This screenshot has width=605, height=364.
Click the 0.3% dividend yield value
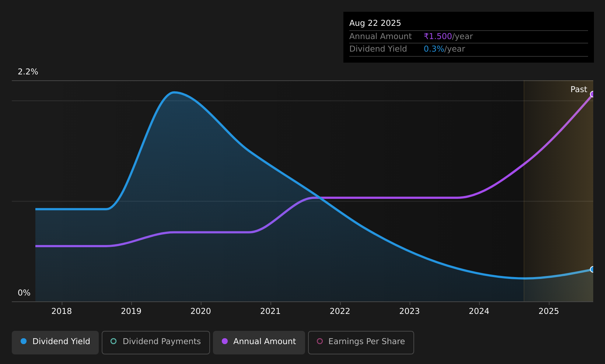[434, 49]
